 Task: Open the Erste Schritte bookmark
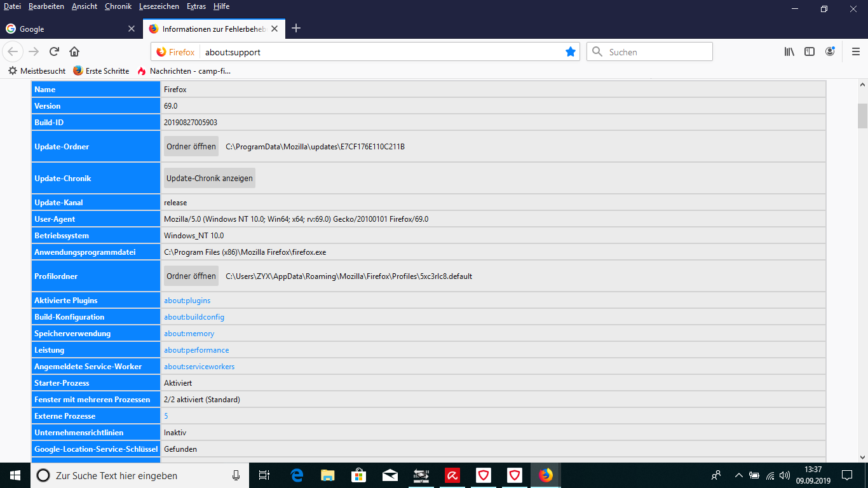click(x=101, y=71)
